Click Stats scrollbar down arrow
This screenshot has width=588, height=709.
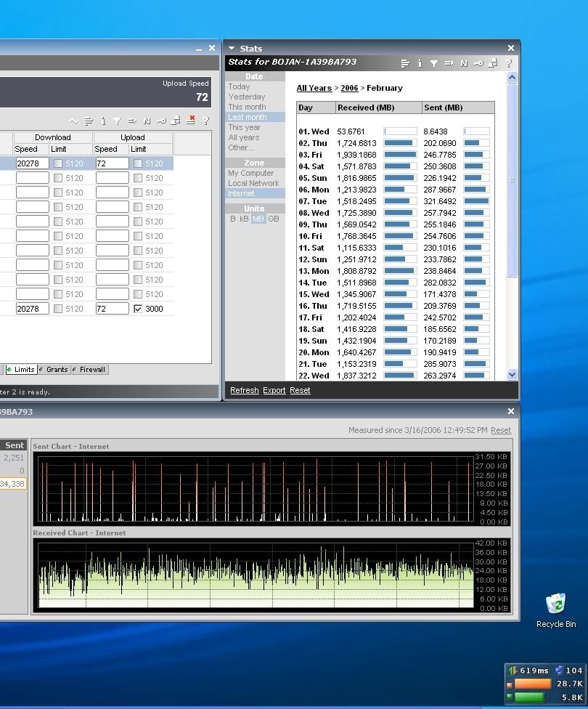512,374
